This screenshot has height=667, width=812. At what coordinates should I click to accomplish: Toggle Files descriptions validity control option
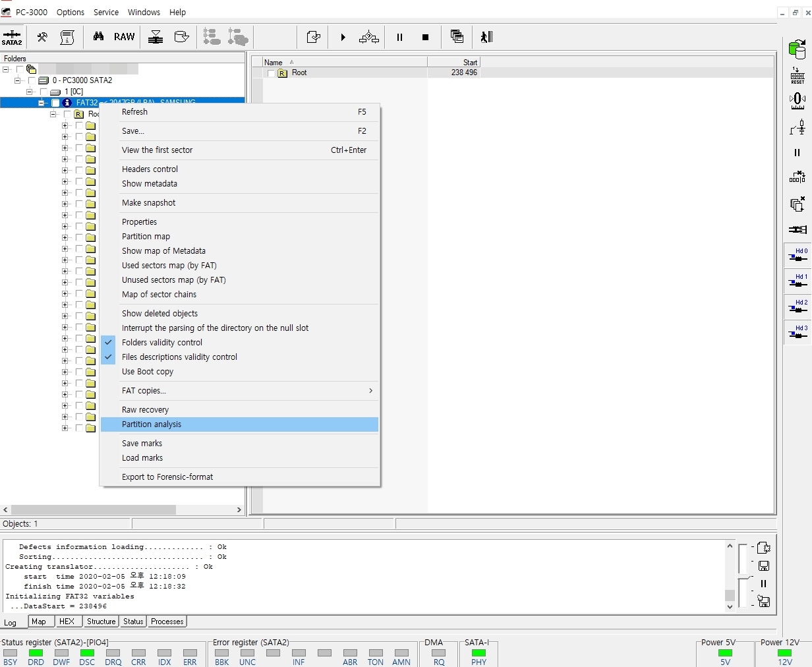(x=179, y=357)
